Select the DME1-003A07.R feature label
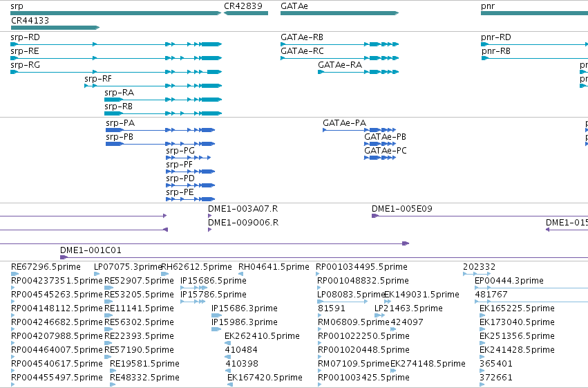 [243, 209]
